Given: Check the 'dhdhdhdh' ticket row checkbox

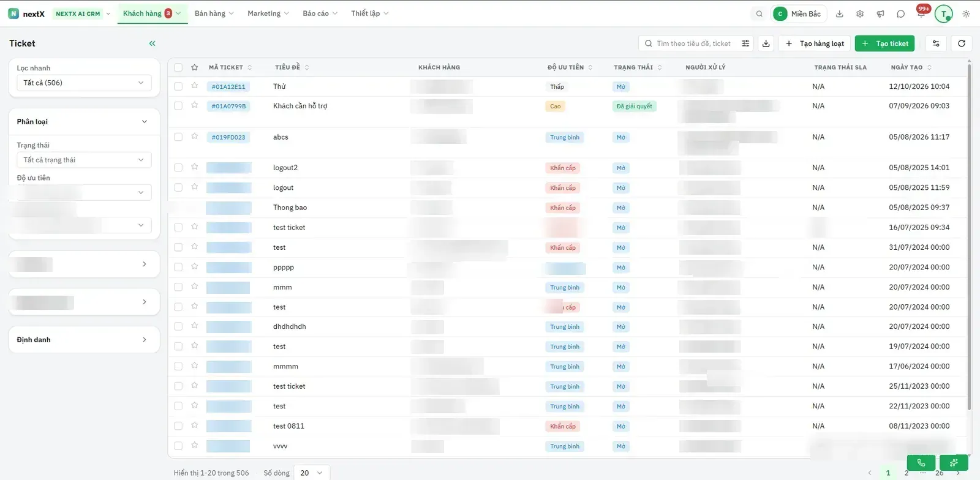Looking at the screenshot, I should coord(178,326).
